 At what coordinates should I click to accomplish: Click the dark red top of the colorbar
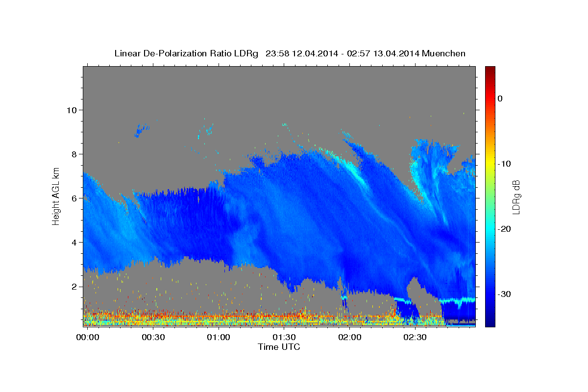[x=490, y=70]
